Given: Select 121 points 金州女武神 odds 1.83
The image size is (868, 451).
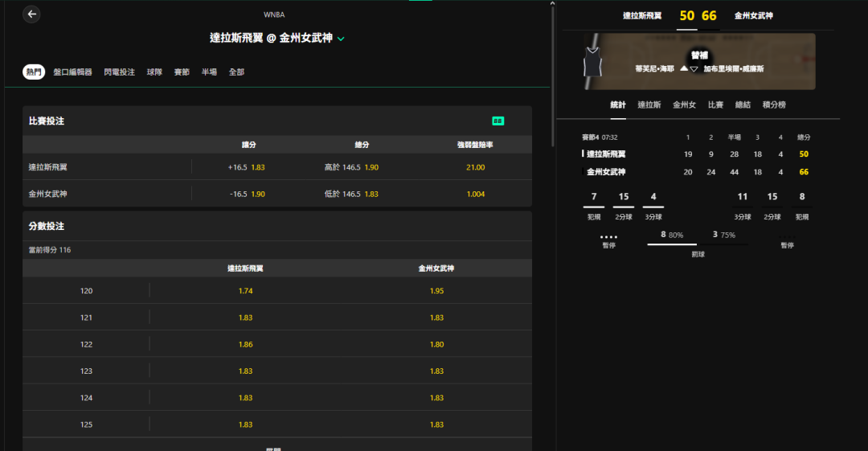Looking at the screenshot, I should (x=436, y=318).
